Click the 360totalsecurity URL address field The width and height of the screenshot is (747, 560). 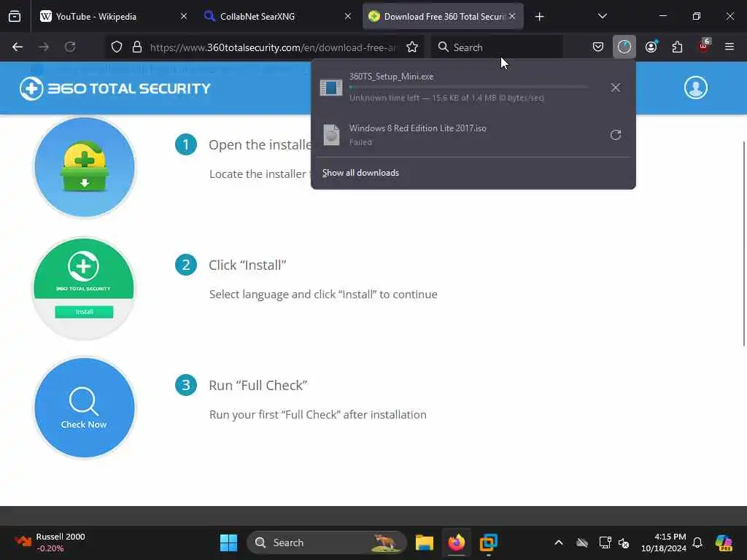pyautogui.click(x=273, y=47)
